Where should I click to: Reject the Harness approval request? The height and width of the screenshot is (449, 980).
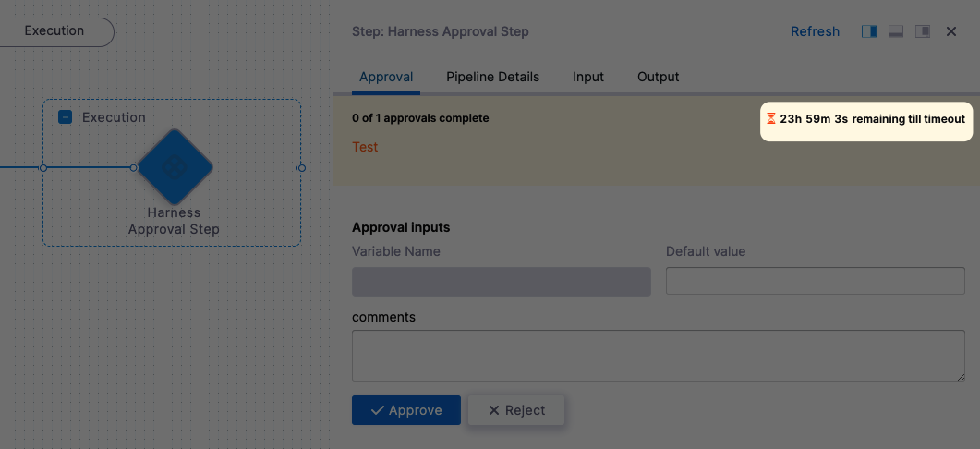516,410
